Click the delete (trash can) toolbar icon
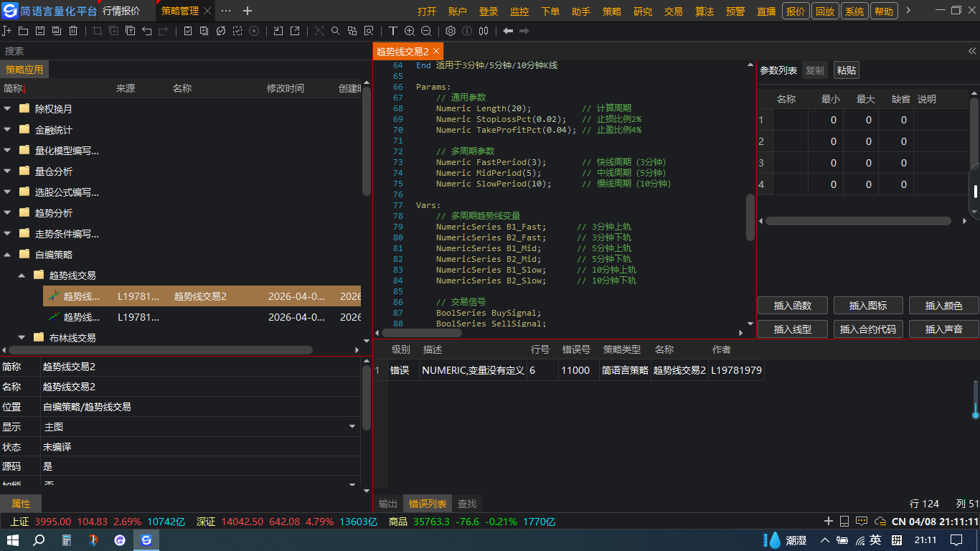This screenshot has width=980, height=551. point(73,31)
